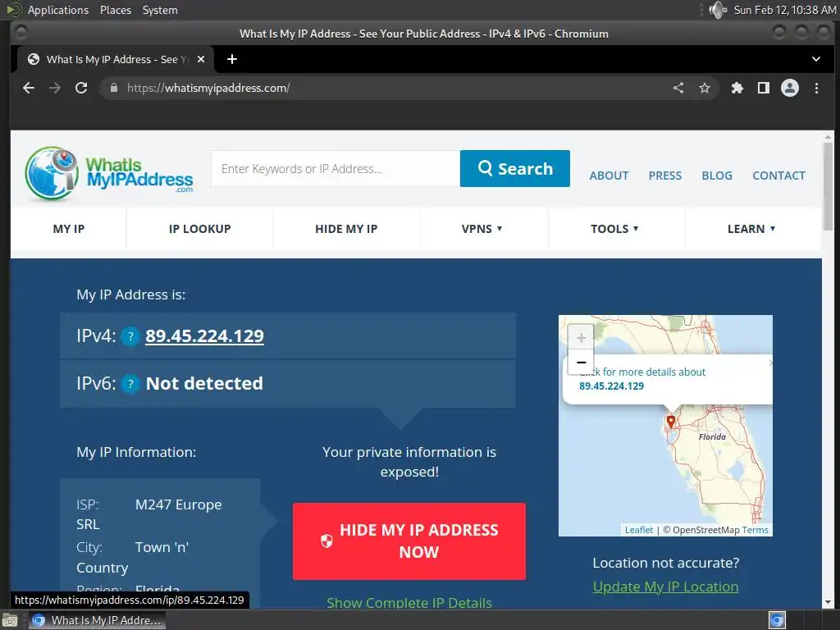Viewport: 840px width, 630px height.
Task: Click the keywords or IP address search field
Action: pyautogui.click(x=336, y=169)
